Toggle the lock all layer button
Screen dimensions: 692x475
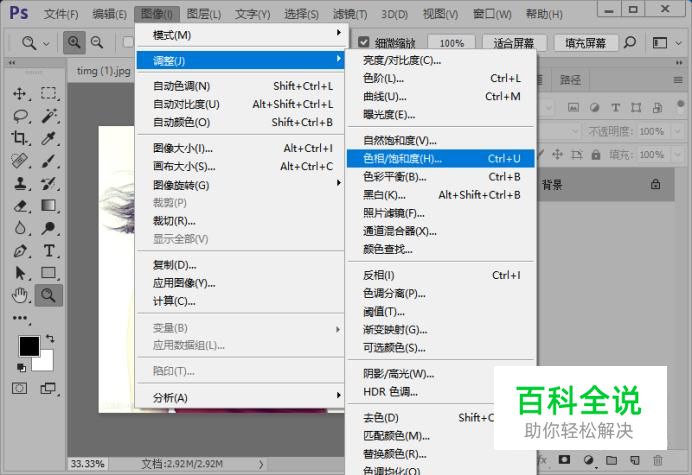point(596,155)
